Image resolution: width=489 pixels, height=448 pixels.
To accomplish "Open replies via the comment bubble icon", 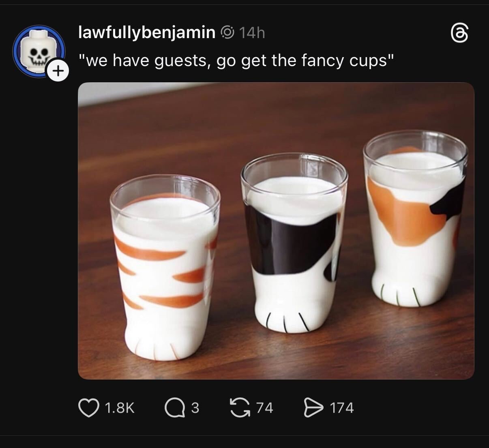I will 174,407.
